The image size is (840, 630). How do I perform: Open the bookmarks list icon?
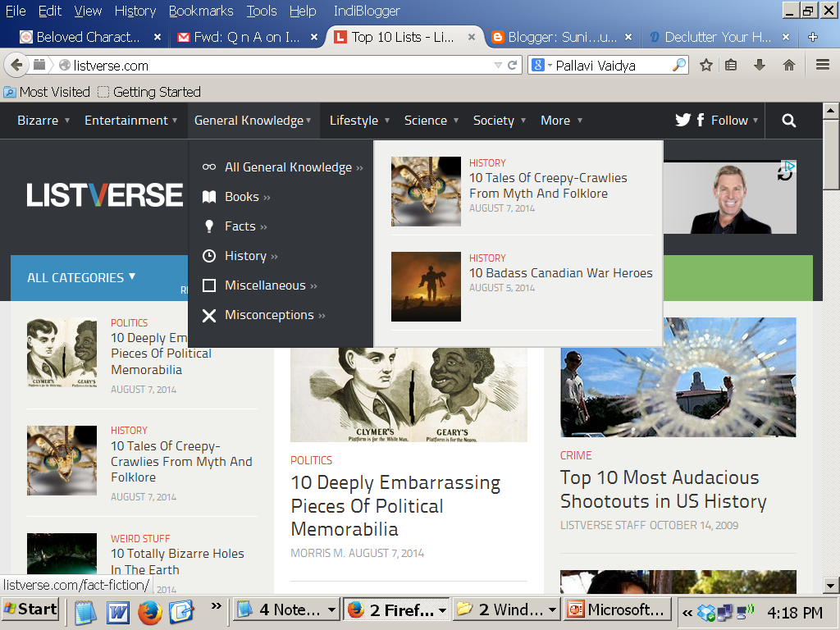[731, 66]
